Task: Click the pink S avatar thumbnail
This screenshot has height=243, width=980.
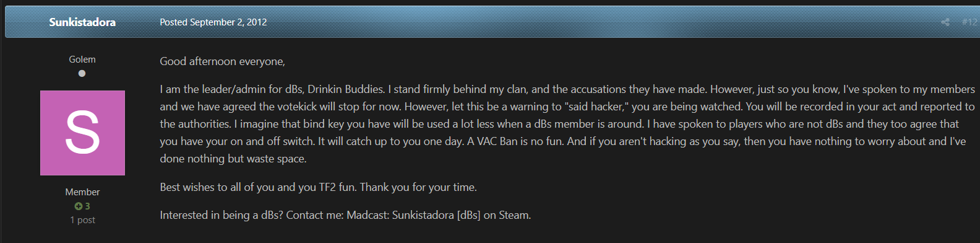Action: point(82,133)
